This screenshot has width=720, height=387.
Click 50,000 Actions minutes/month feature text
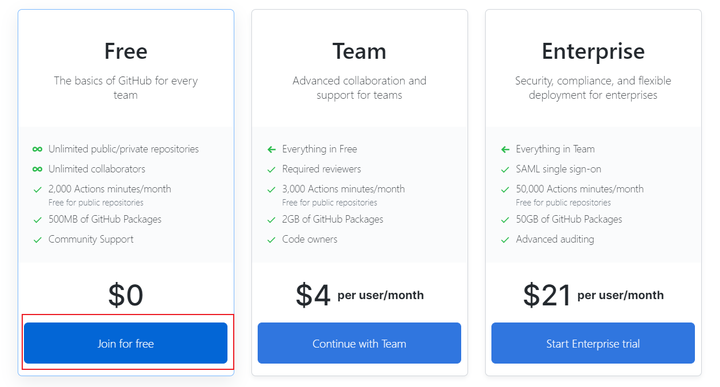click(x=579, y=189)
